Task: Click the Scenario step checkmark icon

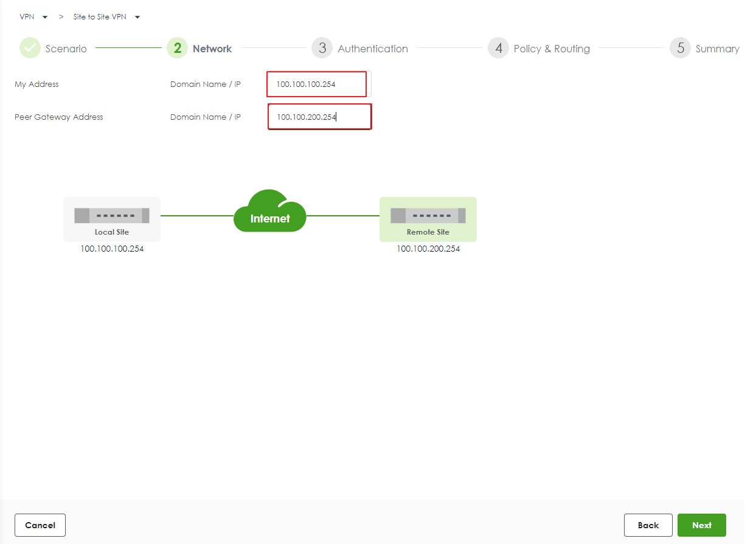Action: 30,48
